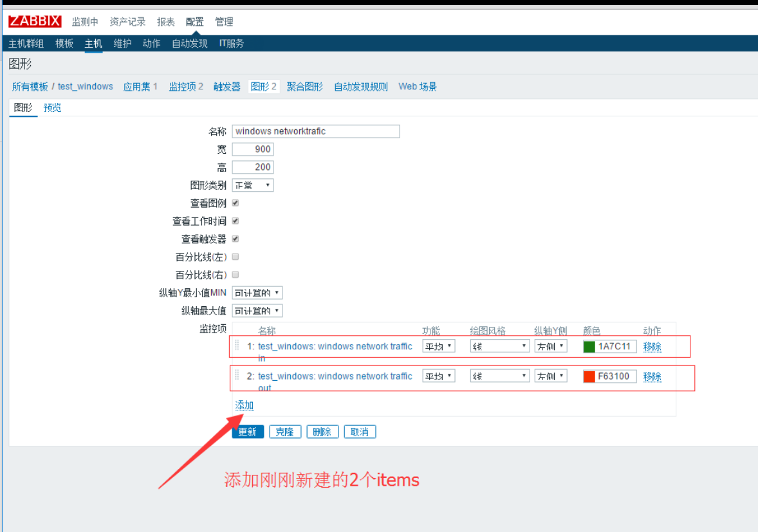Grab the drag handle of item row 2

tap(237, 375)
